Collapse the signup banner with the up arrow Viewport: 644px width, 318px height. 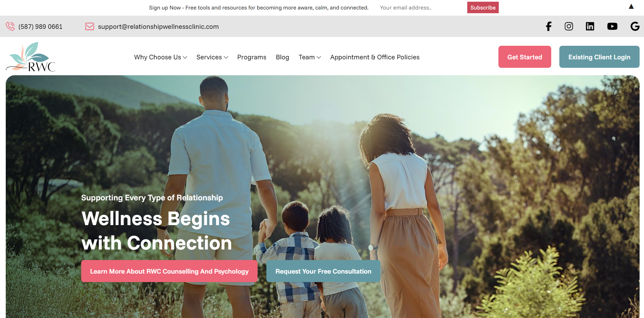(631, 7)
